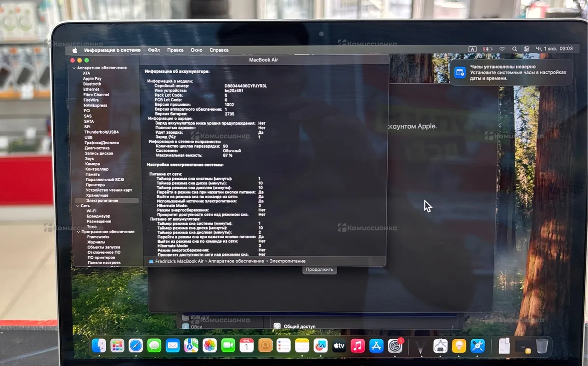Open Control Center in menu bar
This screenshot has width=588, height=366.
point(526,49)
